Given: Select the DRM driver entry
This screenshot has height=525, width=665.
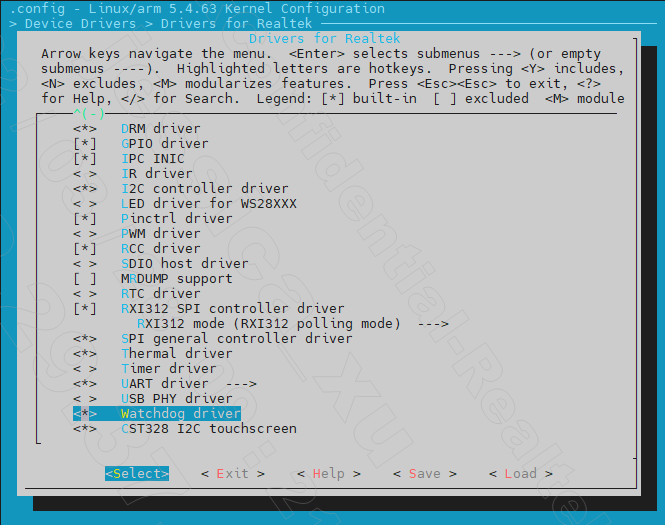Looking at the screenshot, I should [x=160, y=129].
